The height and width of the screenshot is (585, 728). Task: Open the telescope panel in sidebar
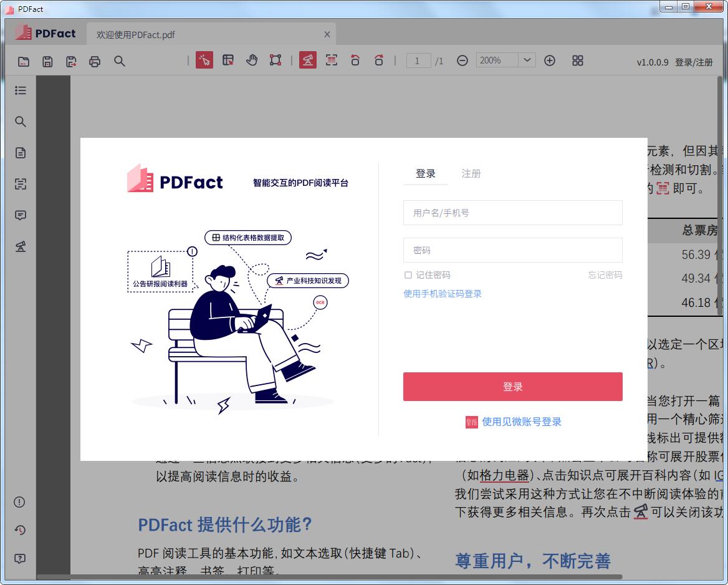21,246
